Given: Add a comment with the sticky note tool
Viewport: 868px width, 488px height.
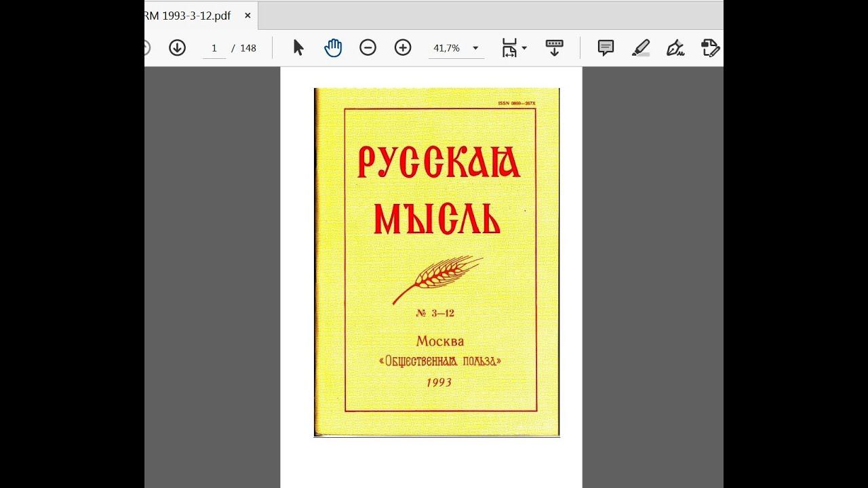Looking at the screenshot, I should coord(606,47).
